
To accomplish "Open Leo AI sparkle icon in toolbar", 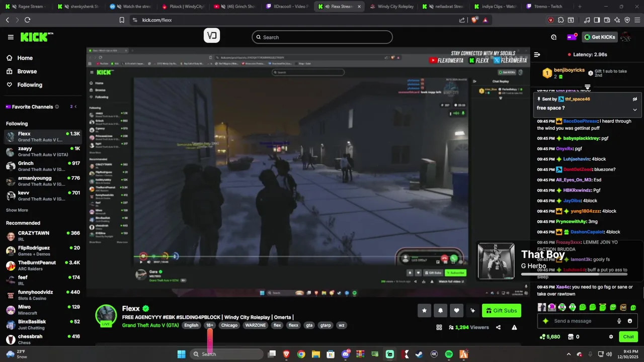I will click(x=617, y=20).
